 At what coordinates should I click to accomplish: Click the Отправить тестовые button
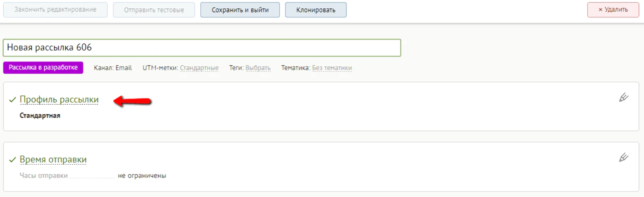click(x=154, y=10)
